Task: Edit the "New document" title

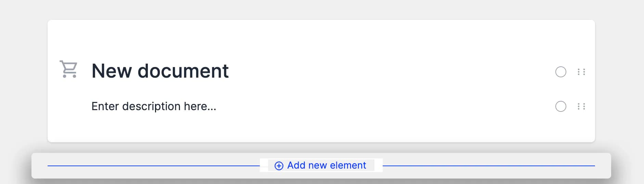Action: tap(160, 71)
